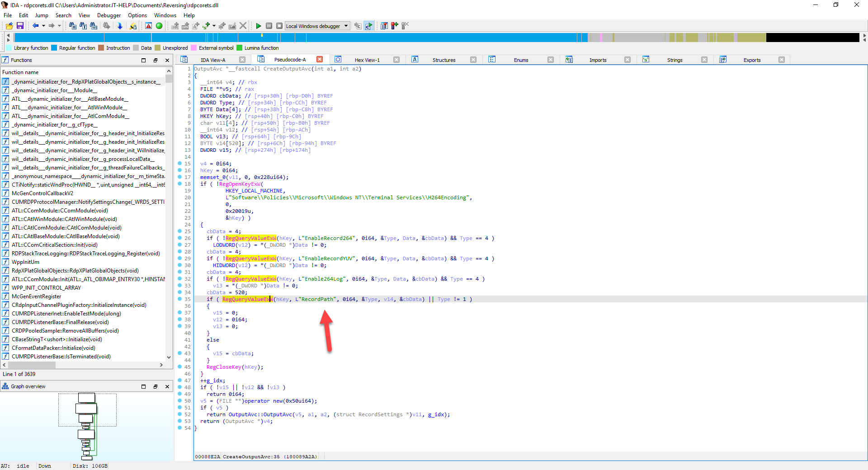Open the Debugger menu
This screenshot has height=470, width=868.
click(108, 15)
